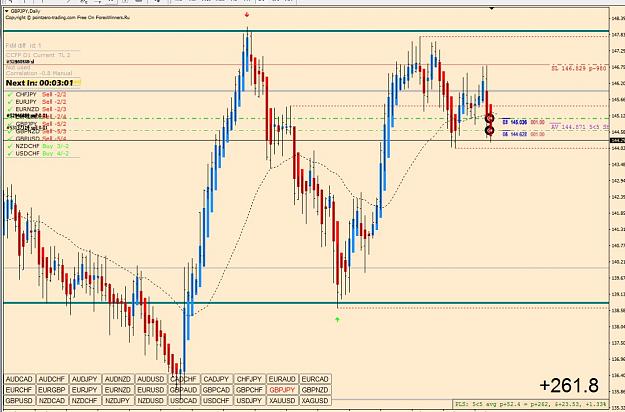Select the EURCAD symbol button
The height and width of the screenshot is (412, 625).
315,379
